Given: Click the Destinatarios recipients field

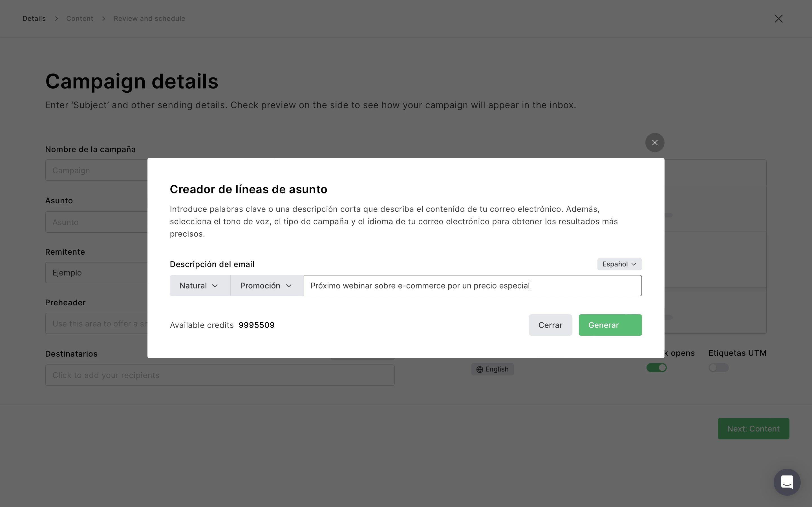Looking at the screenshot, I should (219, 375).
